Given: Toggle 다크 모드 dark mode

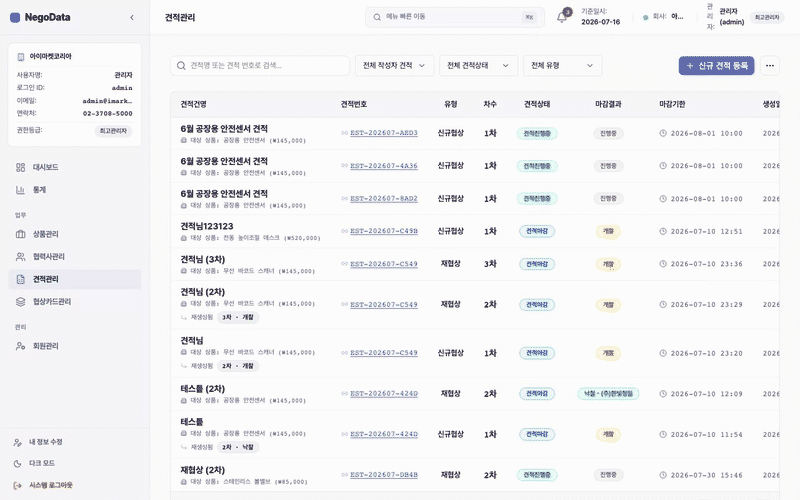Looking at the screenshot, I should 41,463.
